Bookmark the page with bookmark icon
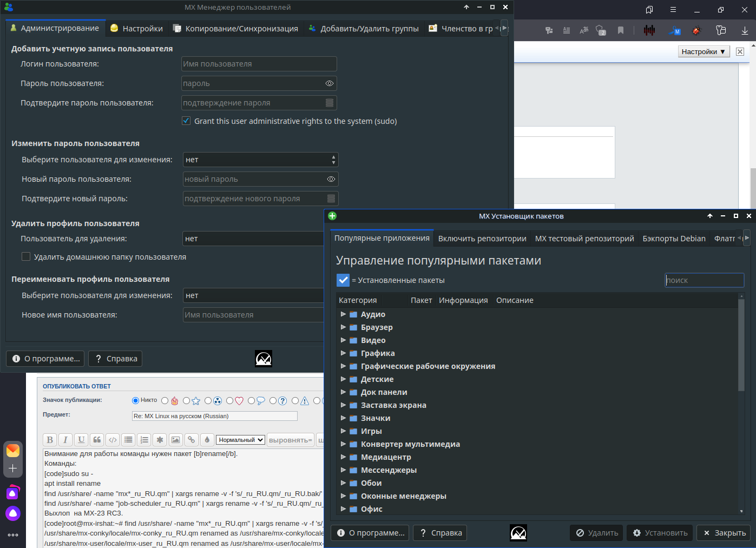The width and height of the screenshot is (756, 548). 621,30
